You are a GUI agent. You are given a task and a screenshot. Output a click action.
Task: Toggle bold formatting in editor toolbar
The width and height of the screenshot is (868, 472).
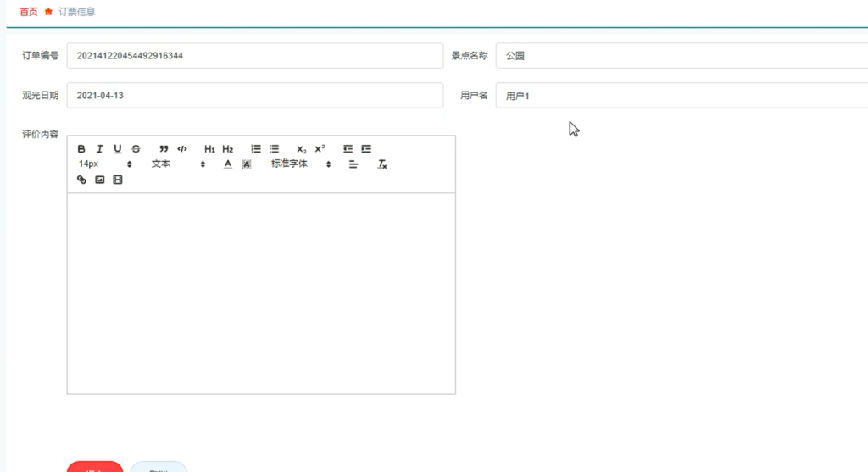click(x=81, y=149)
